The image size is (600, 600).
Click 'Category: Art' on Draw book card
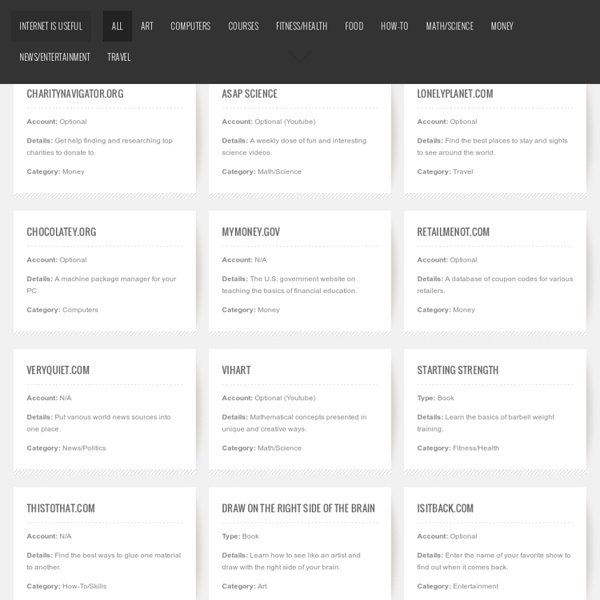pos(244,586)
